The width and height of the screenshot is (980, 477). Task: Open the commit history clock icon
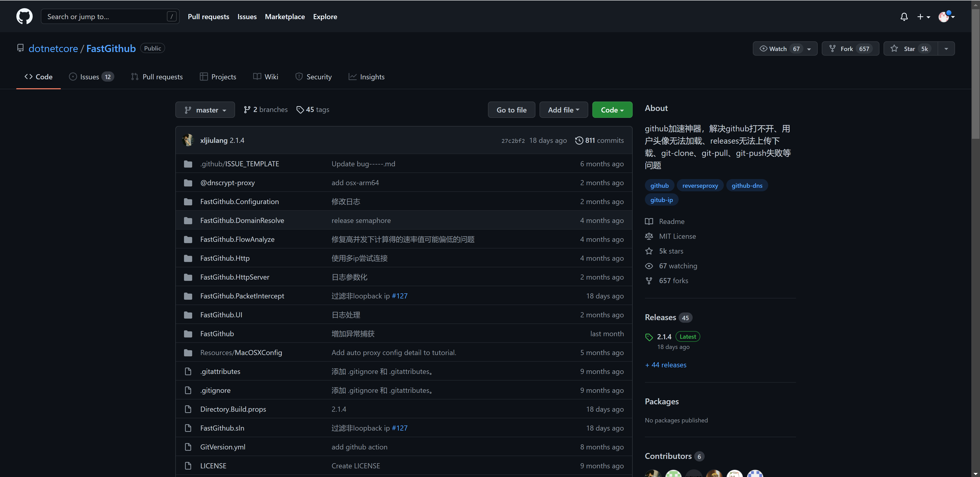click(579, 140)
